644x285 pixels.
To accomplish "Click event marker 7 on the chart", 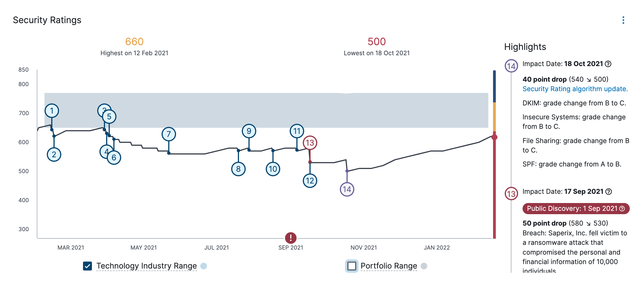I will [x=169, y=134].
